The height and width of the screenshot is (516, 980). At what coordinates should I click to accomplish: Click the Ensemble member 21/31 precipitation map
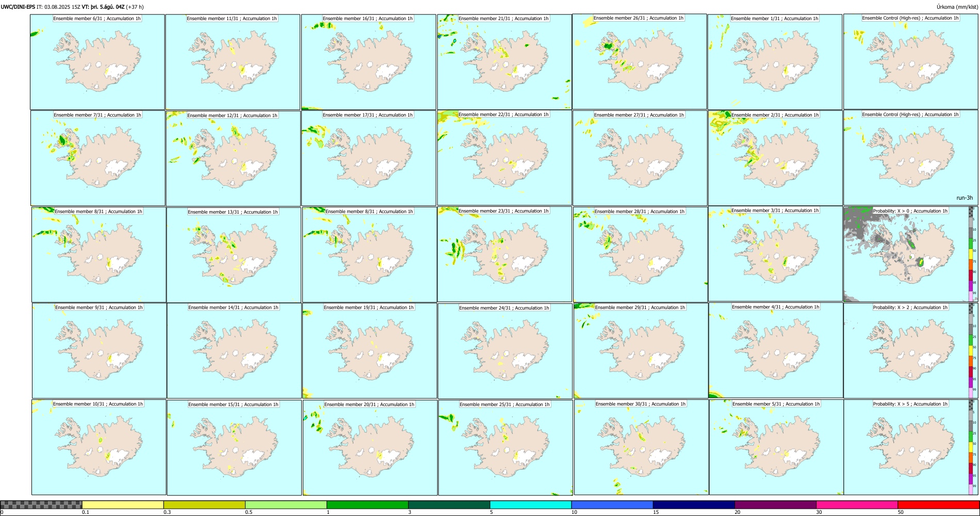coord(504,62)
